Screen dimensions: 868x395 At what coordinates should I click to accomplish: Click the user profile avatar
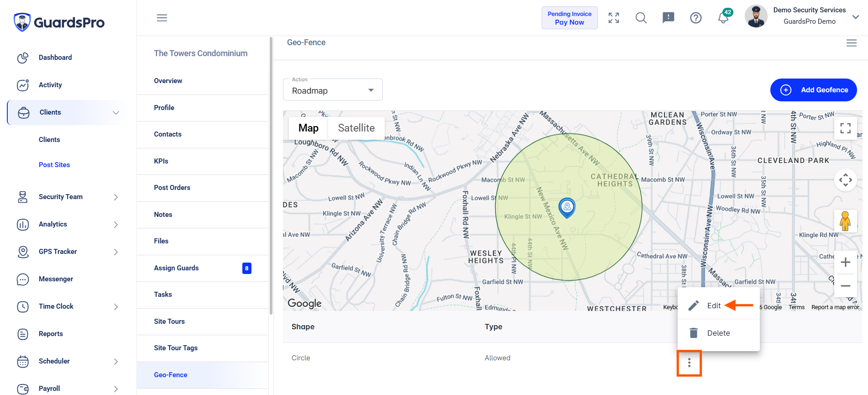[756, 16]
